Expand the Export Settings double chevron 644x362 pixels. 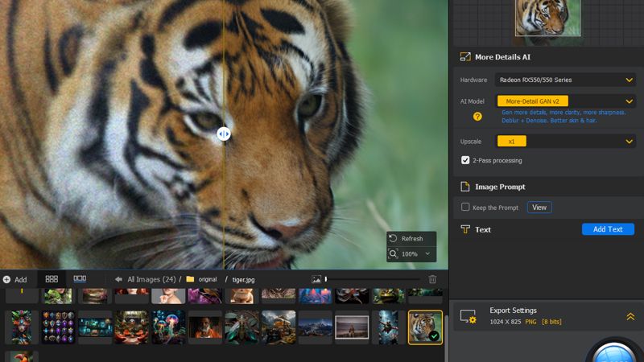tap(630, 316)
